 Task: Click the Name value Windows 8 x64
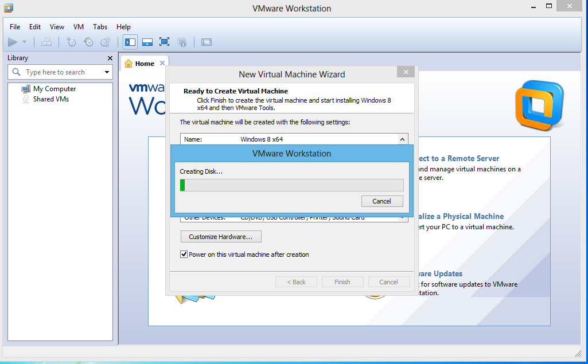(262, 139)
